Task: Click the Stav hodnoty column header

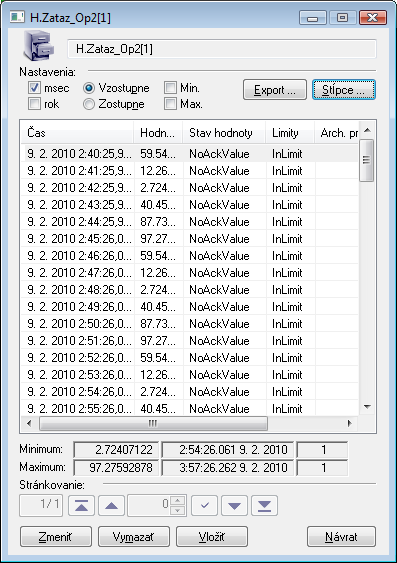Action: (224, 133)
